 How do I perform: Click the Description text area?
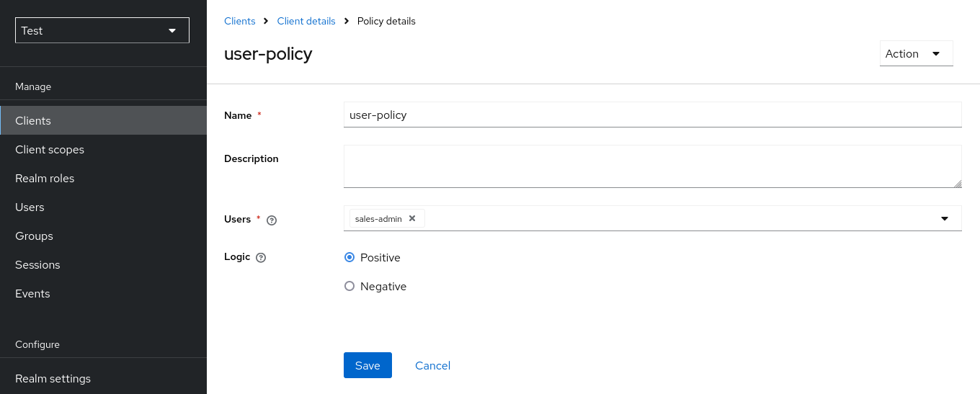652,166
